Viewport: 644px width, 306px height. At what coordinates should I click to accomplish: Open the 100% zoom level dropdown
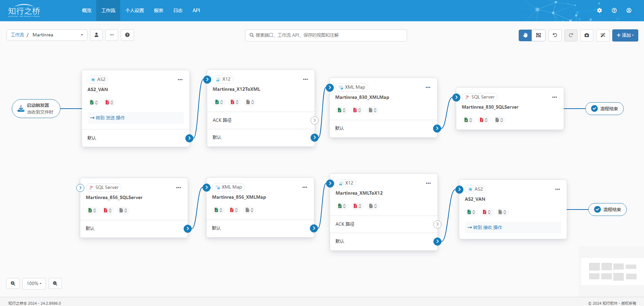click(34, 283)
